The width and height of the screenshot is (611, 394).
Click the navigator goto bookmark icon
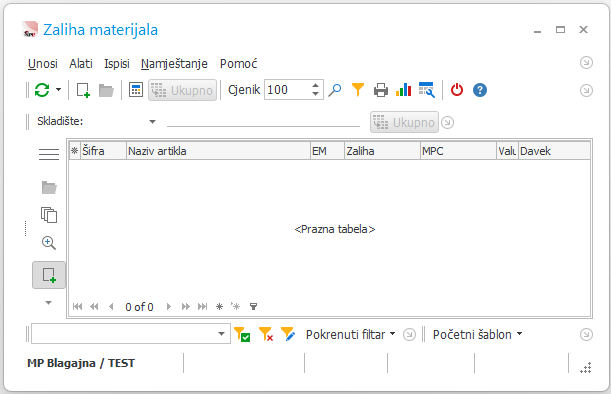pyautogui.click(x=235, y=307)
